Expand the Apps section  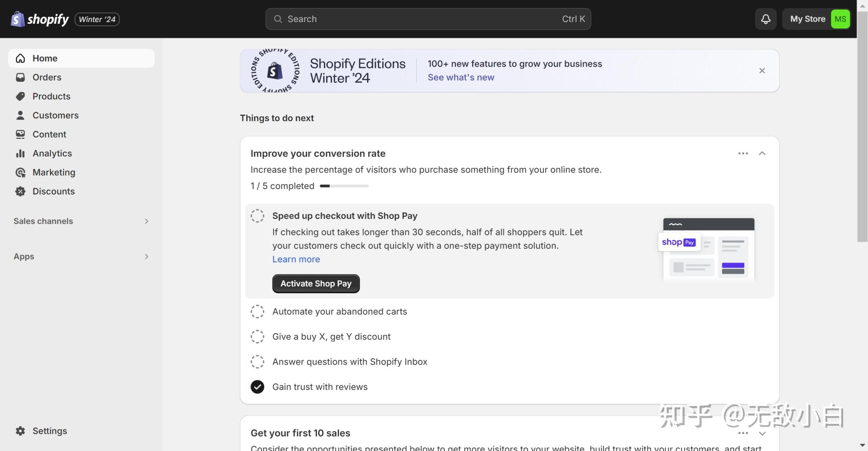click(x=146, y=256)
